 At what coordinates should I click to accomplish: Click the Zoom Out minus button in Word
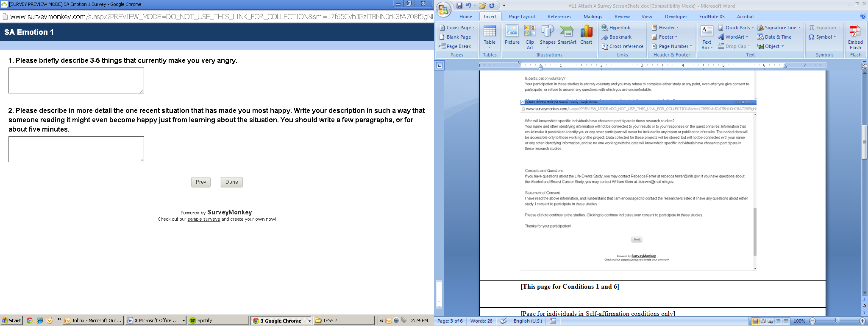812,321
